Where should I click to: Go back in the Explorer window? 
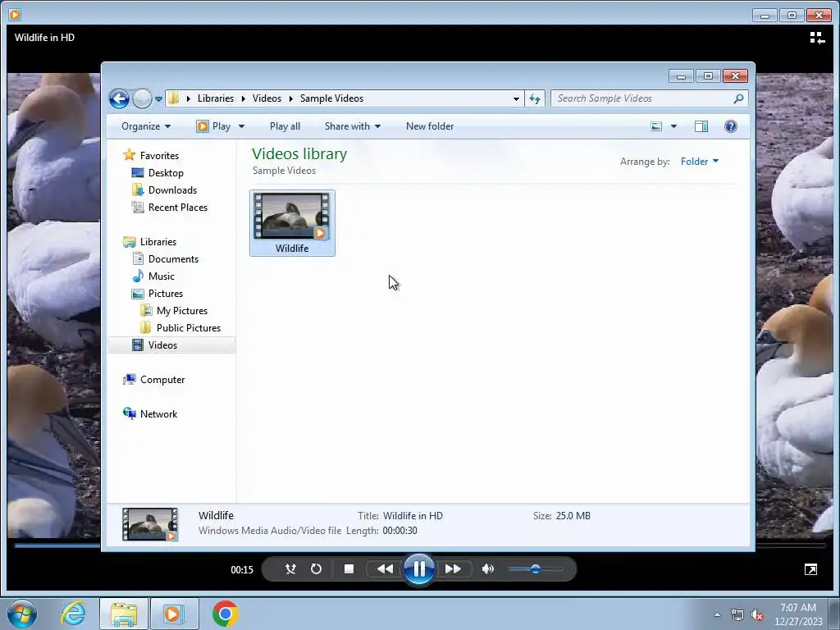click(119, 98)
